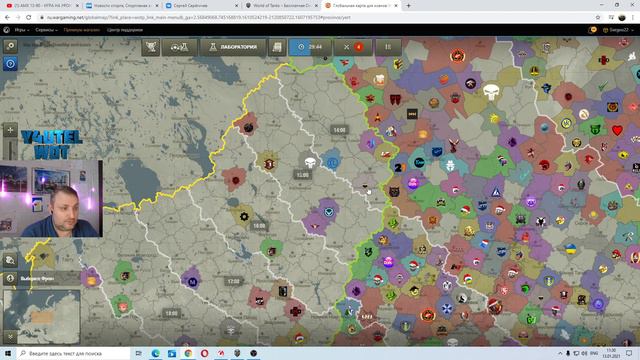The width and height of the screenshot is (640, 360).
Task: Select the province with black gear emblem
Action: coord(244,217)
